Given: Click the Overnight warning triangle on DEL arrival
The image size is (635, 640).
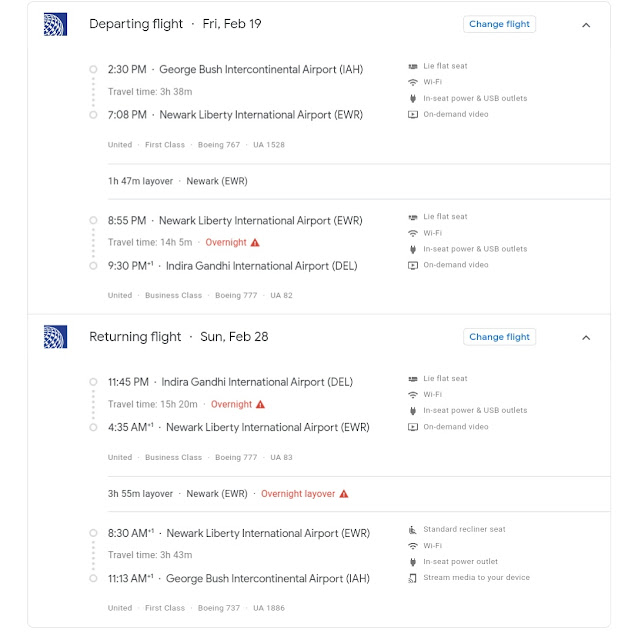Looking at the screenshot, I should (x=255, y=243).
